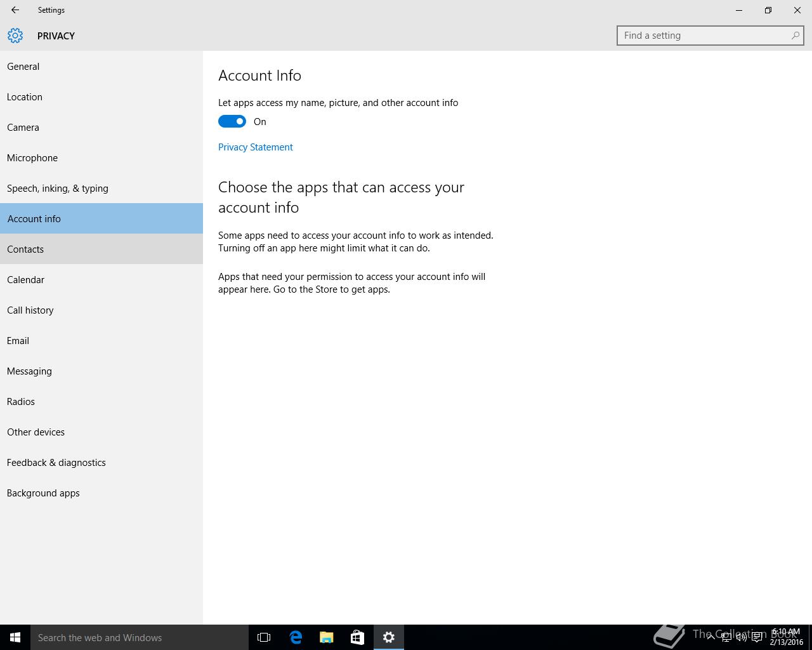
Task: Click the Windows Start button
Action: click(x=15, y=637)
